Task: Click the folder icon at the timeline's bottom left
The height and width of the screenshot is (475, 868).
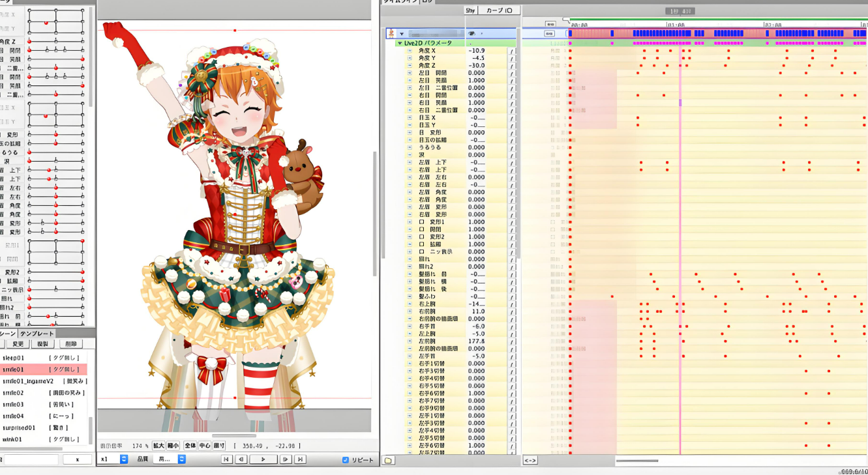Action: pyautogui.click(x=388, y=461)
